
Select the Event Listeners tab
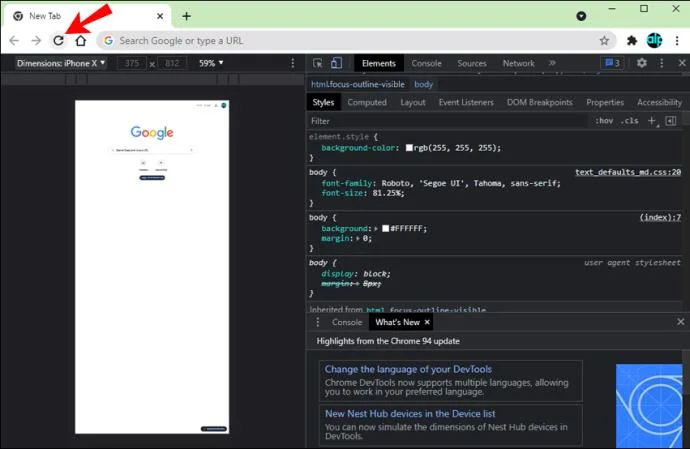click(x=466, y=103)
